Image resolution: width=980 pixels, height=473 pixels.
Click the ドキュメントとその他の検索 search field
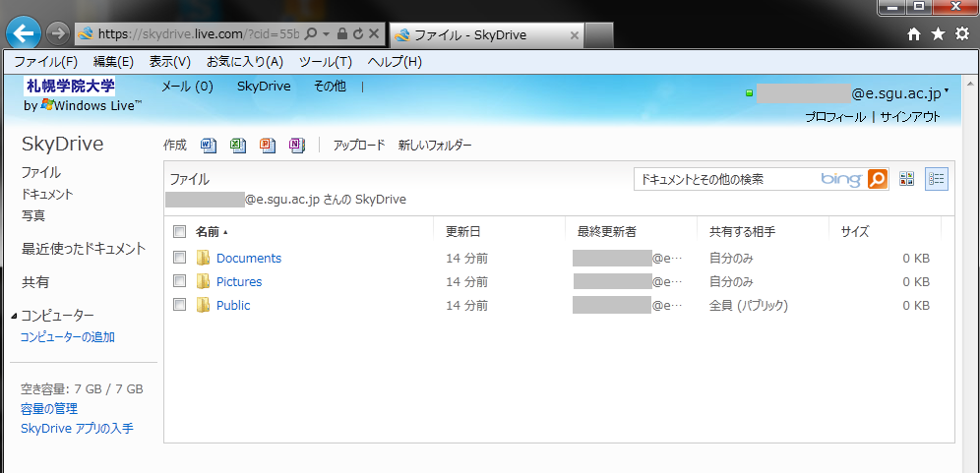(x=727, y=179)
